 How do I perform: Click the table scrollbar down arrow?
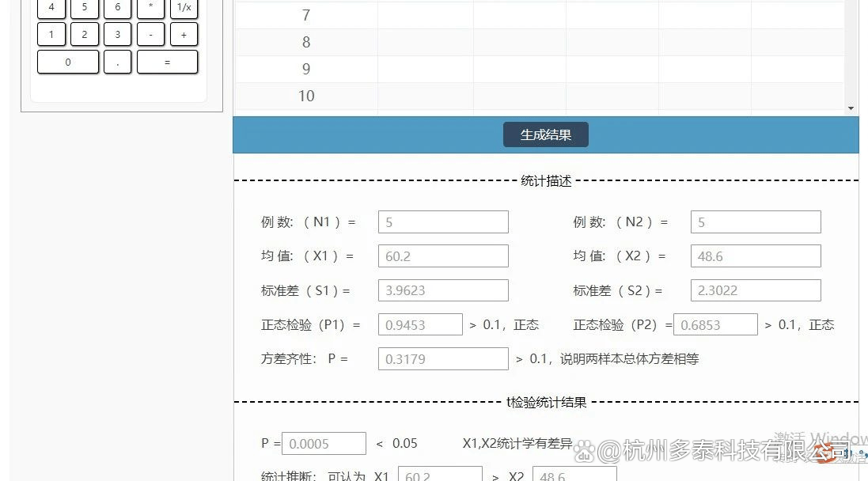(851, 108)
